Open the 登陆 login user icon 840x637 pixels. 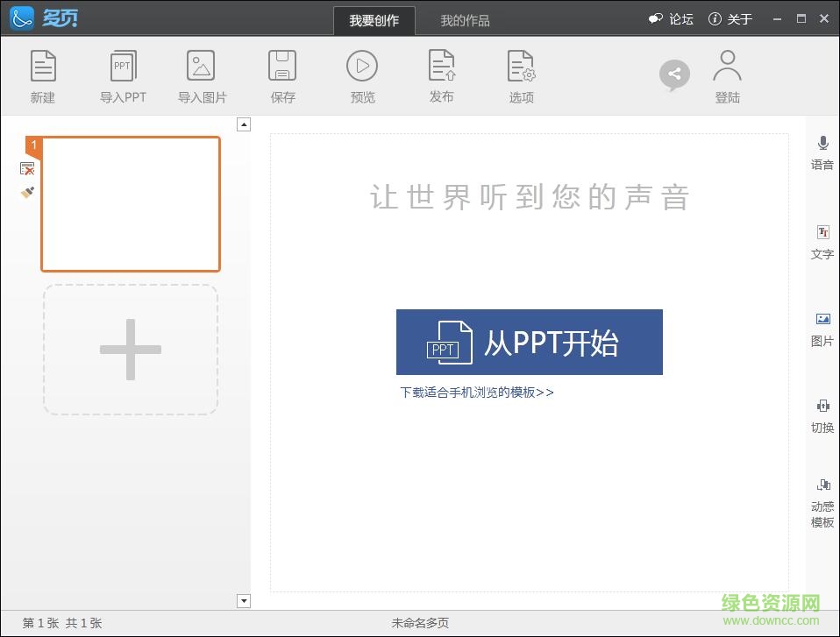727,67
